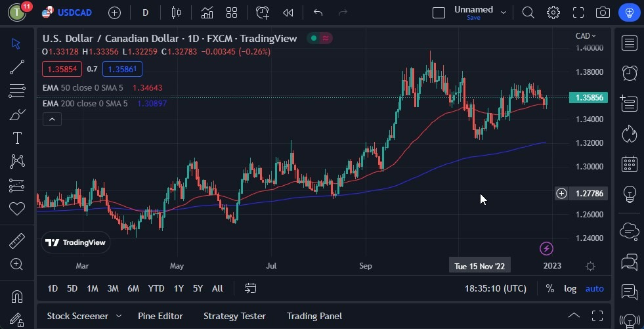644x329 pixels.
Task: Open the compare or add symbol button
Action: [x=115, y=12]
